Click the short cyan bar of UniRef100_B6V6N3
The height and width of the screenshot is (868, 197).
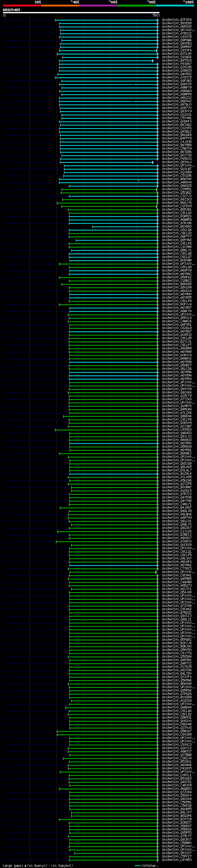[125, 227]
